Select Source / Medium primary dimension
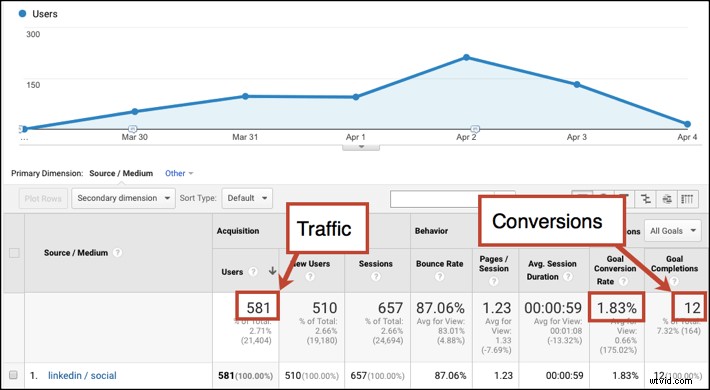Viewport: 710px width, 390px height. click(121, 173)
